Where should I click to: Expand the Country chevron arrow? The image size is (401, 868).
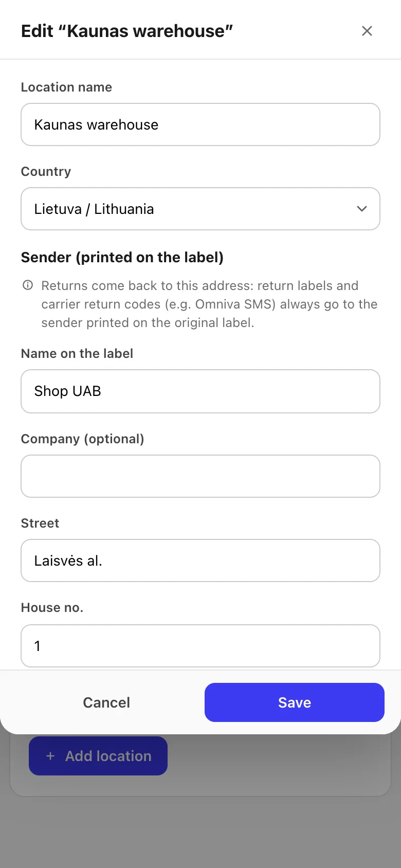coord(362,209)
